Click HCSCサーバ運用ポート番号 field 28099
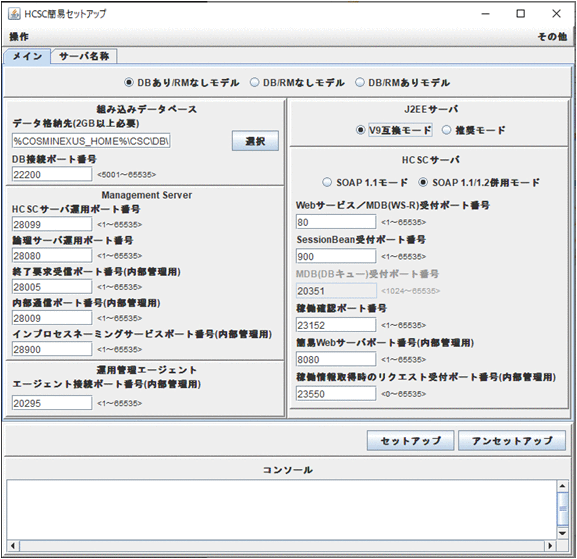The width and height of the screenshot is (577, 559). (52, 224)
